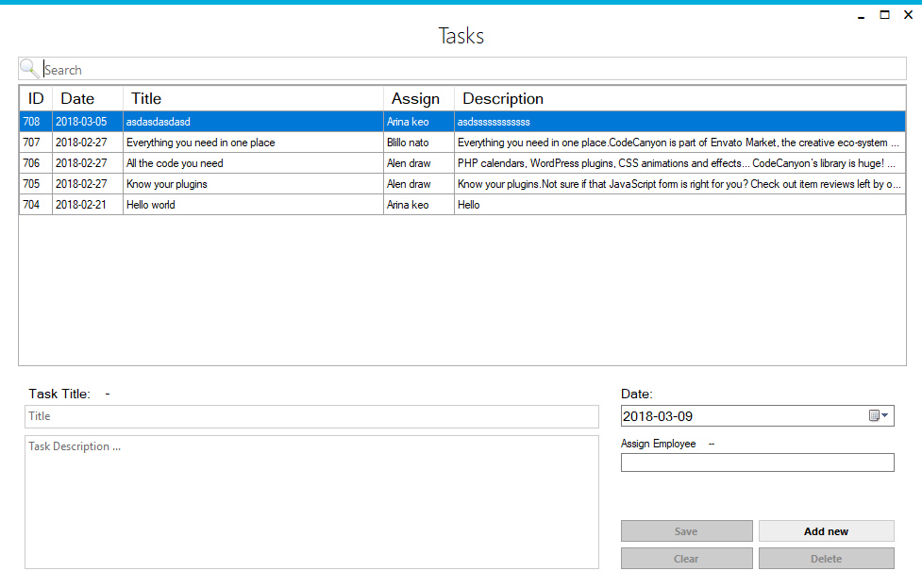Image resolution: width=922 pixels, height=588 pixels.
Task: Click 'Alen draw' in row 705
Action: (419, 184)
